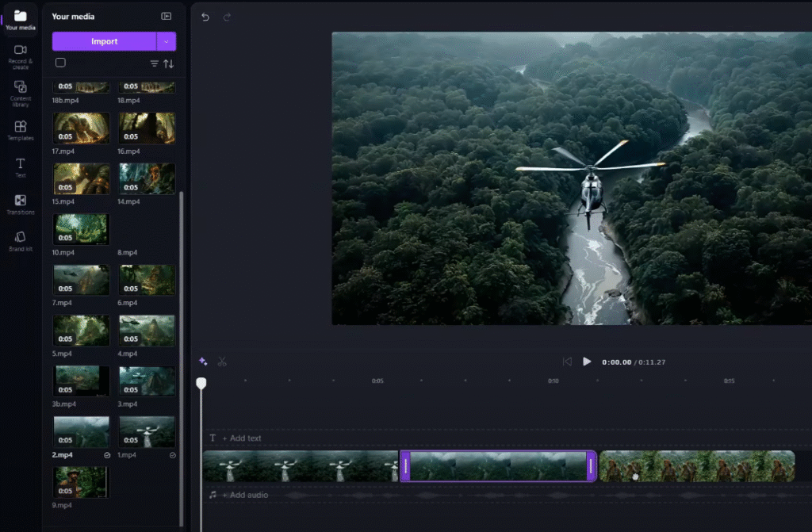Click the media panel vertical scrollbar
Viewport: 812px width, 532px height.
pos(181,358)
